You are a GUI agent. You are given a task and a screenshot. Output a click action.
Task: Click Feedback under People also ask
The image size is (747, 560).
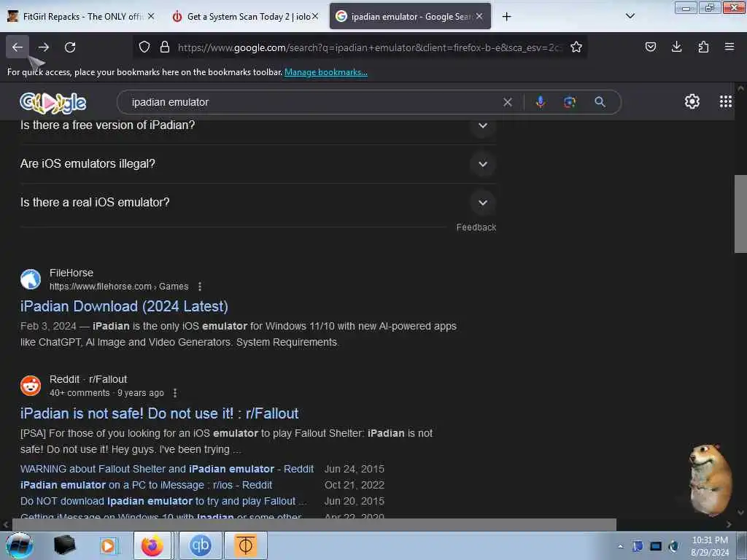tap(476, 227)
